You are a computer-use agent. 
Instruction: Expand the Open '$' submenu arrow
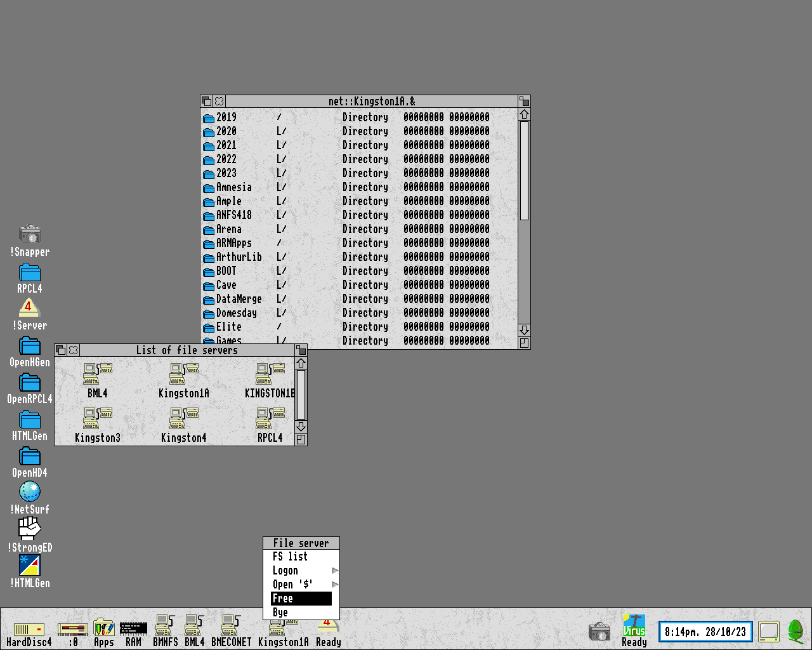(x=335, y=585)
